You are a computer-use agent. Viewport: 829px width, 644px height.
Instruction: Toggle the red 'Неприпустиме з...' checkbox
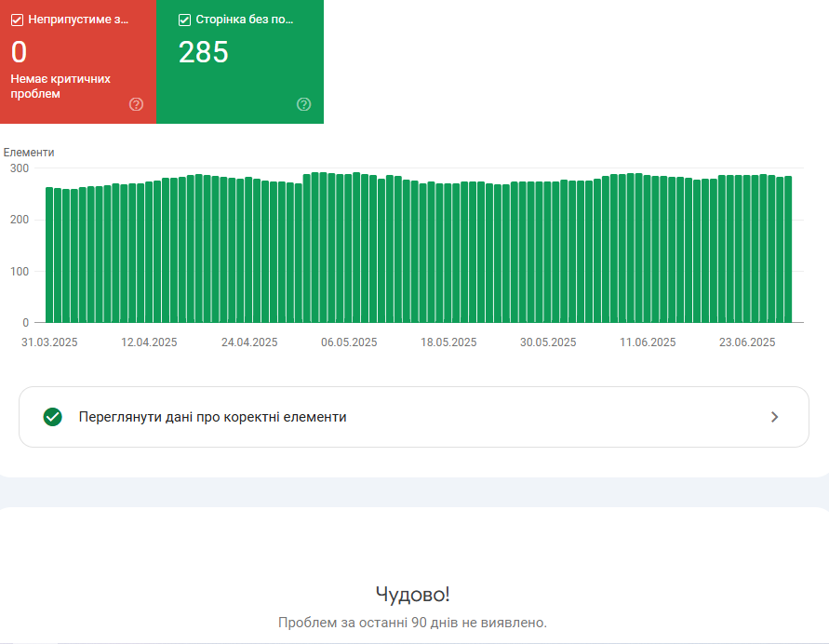17,20
